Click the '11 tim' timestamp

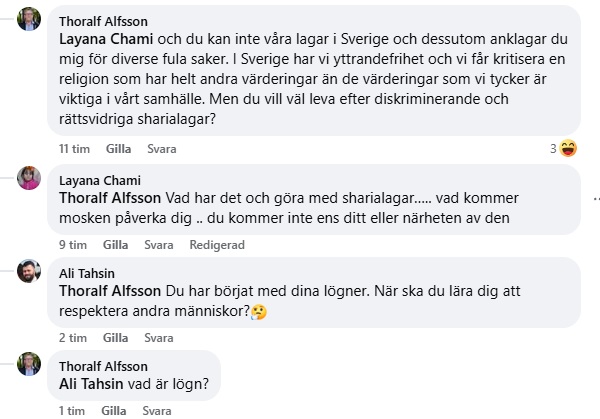coord(74,149)
